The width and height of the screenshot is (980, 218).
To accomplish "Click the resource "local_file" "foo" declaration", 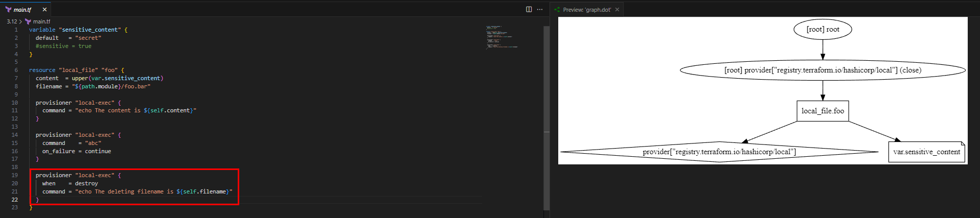I will [x=77, y=70].
